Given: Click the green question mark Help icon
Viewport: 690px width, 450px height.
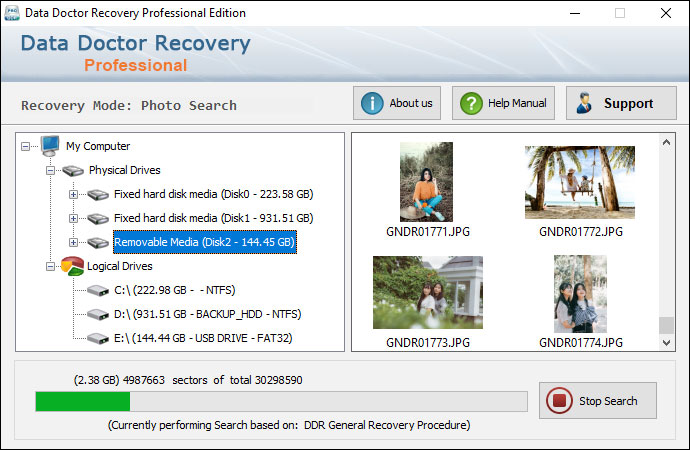Looking at the screenshot, I should (471, 103).
